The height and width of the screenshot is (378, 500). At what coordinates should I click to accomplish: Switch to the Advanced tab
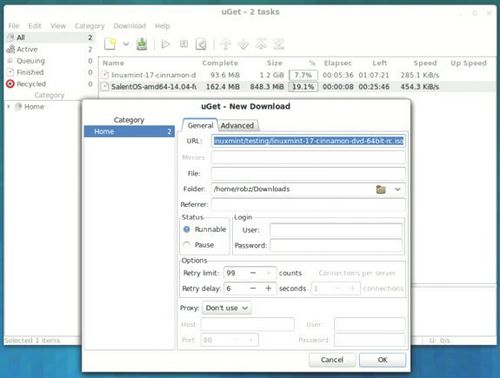[x=237, y=126]
